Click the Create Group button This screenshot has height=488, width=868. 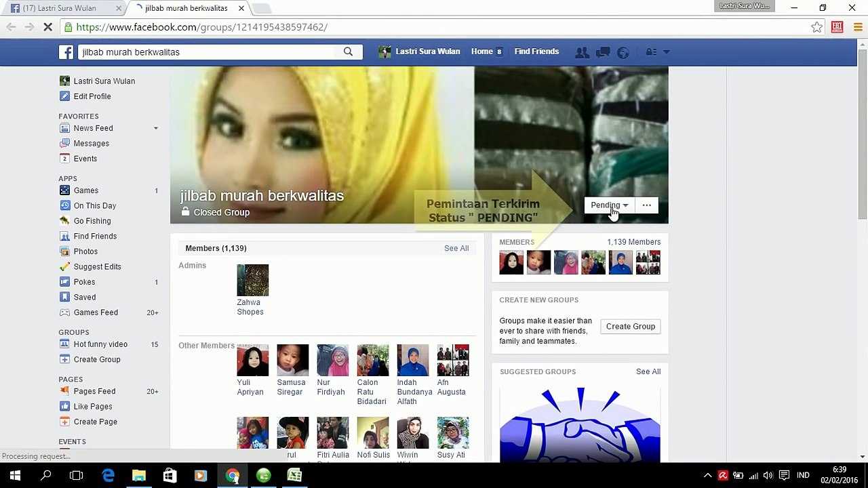click(631, 327)
